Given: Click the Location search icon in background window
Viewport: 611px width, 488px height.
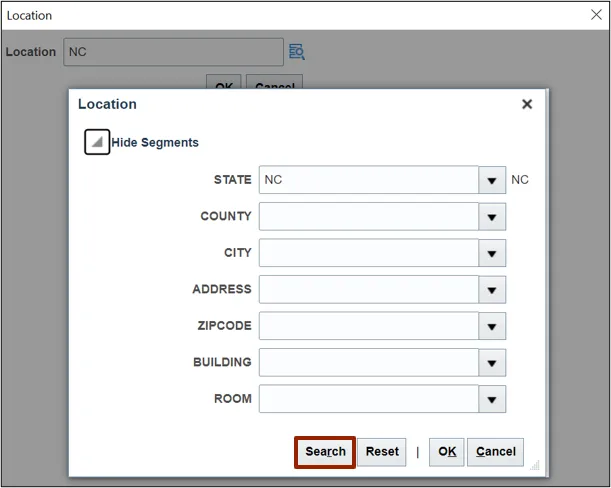Looking at the screenshot, I should click(x=297, y=51).
